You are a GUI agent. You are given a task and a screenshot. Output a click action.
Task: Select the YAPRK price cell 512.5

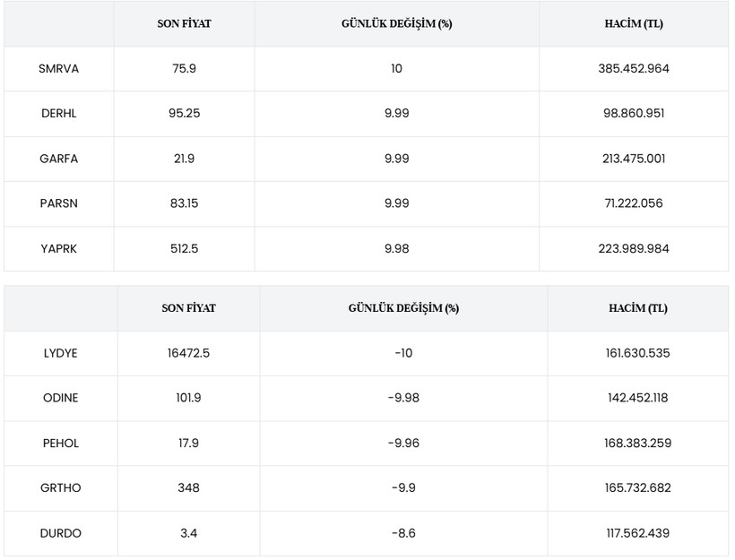(185, 248)
